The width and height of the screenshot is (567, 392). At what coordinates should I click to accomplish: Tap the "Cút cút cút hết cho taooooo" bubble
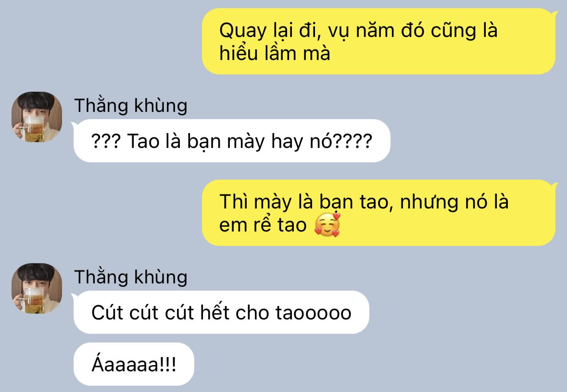(x=221, y=313)
